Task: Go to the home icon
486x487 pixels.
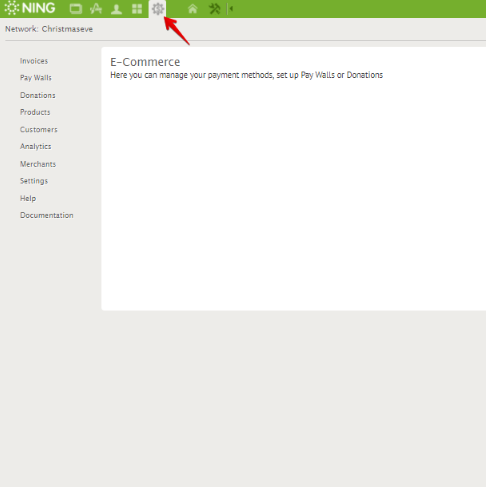Action: pos(192,9)
